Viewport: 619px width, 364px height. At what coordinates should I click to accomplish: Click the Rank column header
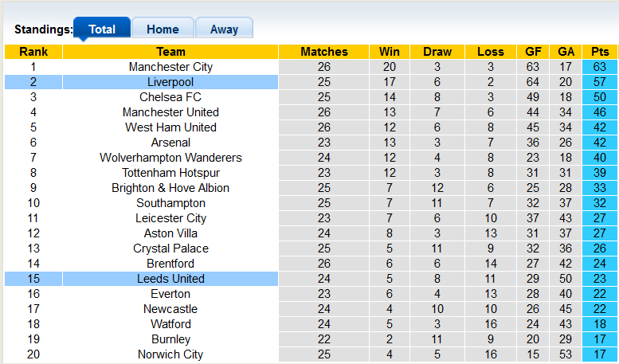(x=33, y=52)
